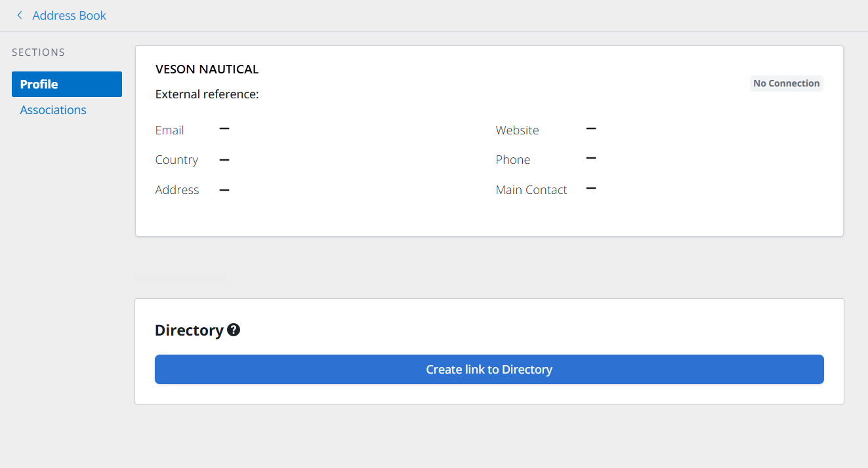The height and width of the screenshot is (468, 868).
Task: Click the SECTIONS sidebar header
Action: [x=37, y=52]
